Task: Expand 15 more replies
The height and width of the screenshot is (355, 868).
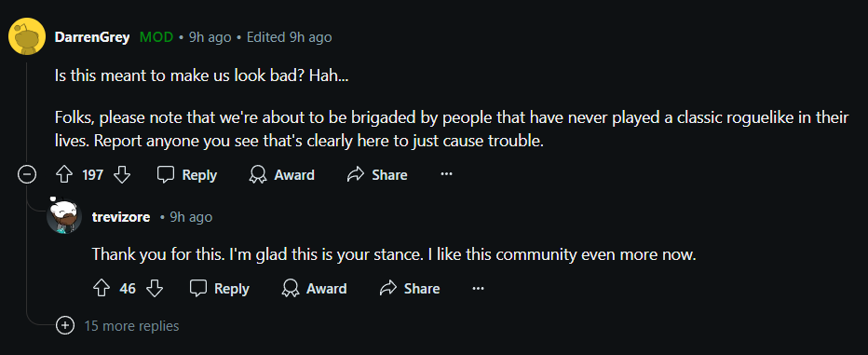Action: (x=131, y=326)
